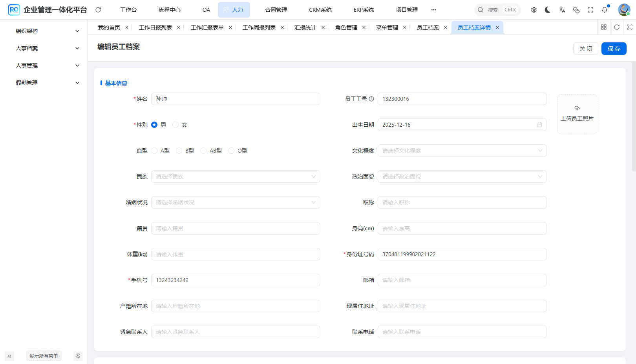Select blood type O型

231,150
